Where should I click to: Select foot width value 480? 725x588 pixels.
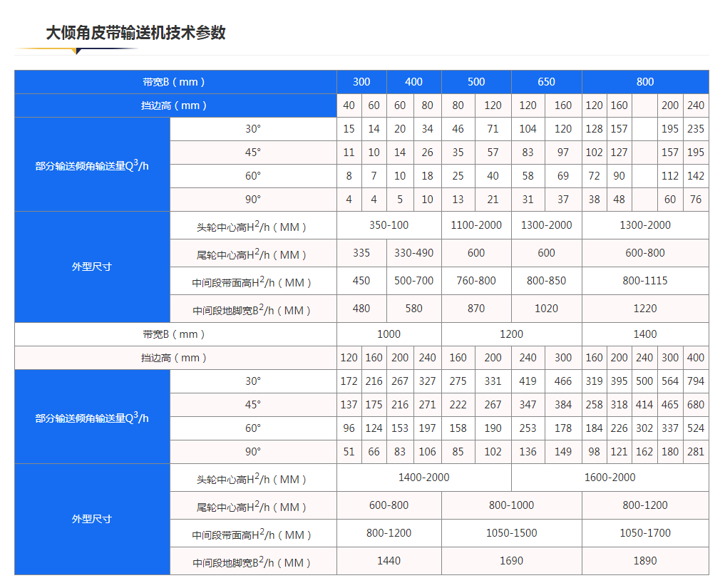coord(361,309)
